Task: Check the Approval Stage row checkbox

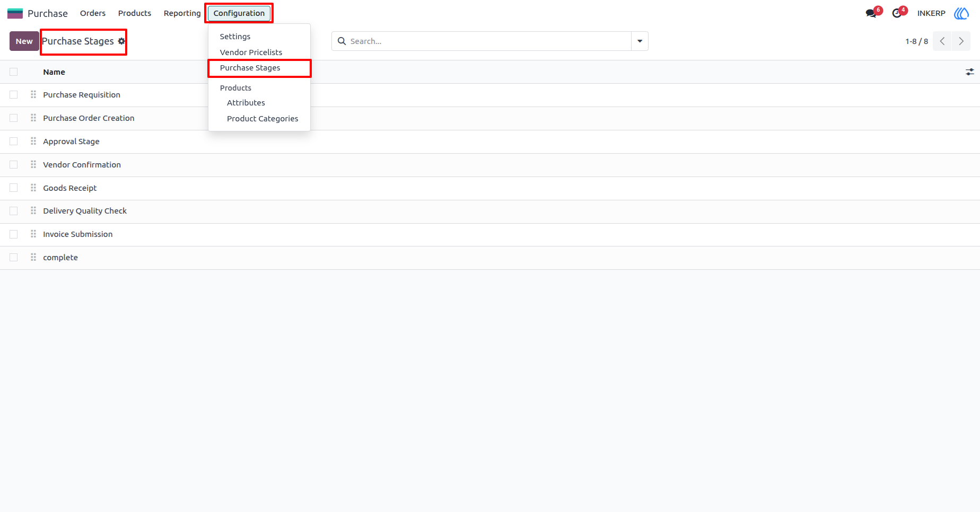Action: click(x=14, y=142)
